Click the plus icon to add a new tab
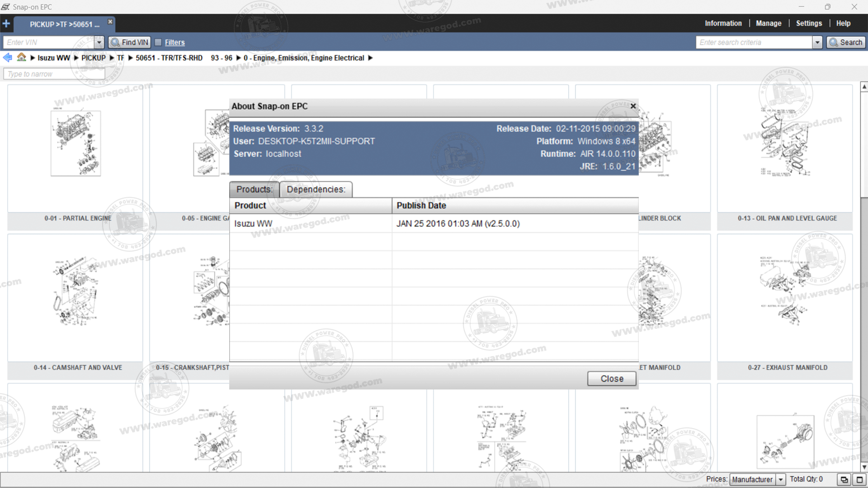This screenshot has width=868, height=488. [6, 23]
